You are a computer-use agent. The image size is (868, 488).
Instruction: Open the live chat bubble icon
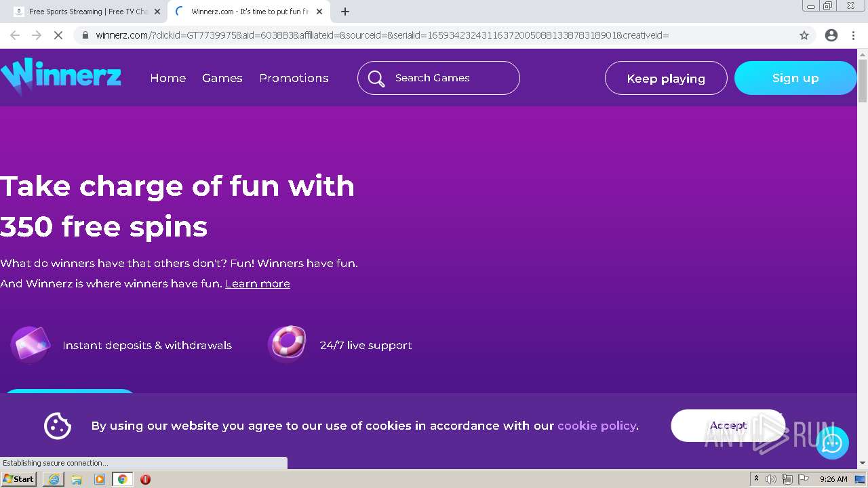tap(832, 443)
